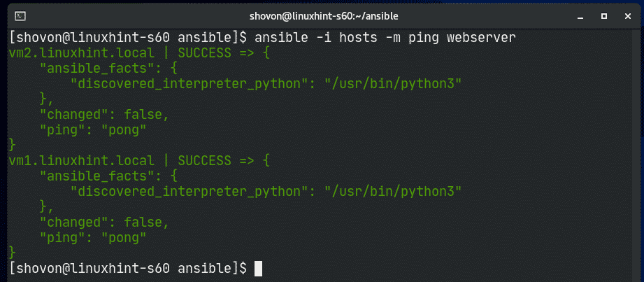
Task: Click the first SUCCESS status text
Action: coord(205,53)
